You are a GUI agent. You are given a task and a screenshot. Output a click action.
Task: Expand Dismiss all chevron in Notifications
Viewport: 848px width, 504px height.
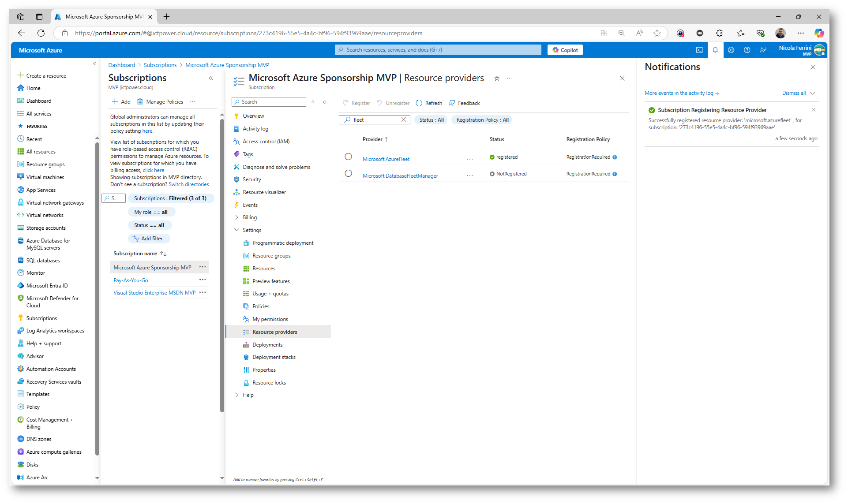coord(813,93)
